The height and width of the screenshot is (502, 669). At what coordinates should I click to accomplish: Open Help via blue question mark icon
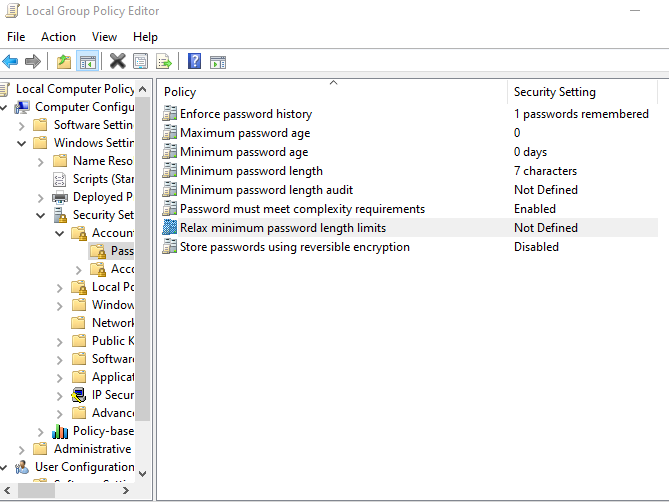click(x=195, y=61)
